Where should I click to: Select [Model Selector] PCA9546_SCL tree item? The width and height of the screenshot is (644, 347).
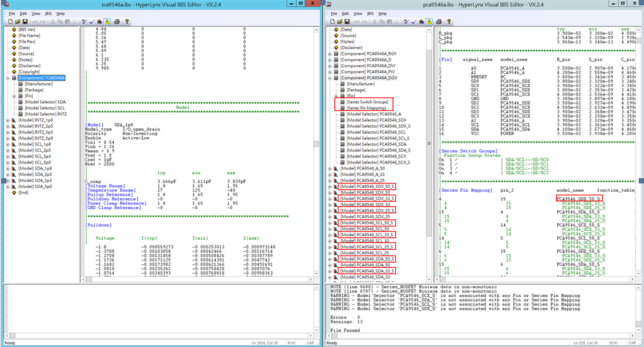pyautogui.click(x=376, y=132)
